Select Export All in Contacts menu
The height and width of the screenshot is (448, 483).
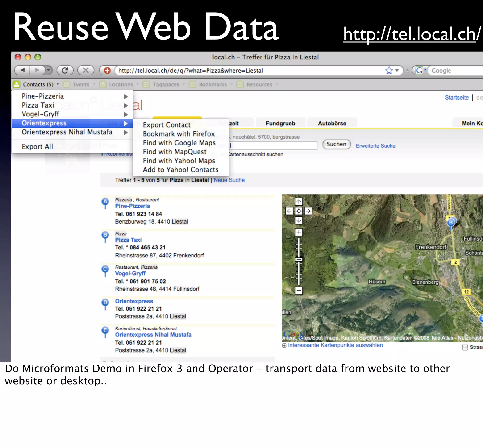[x=37, y=147]
